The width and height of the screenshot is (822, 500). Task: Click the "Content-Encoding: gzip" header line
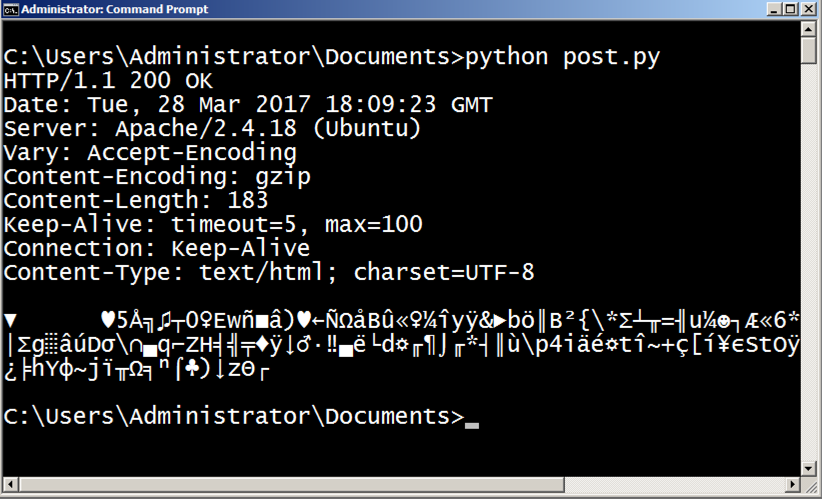(157, 177)
